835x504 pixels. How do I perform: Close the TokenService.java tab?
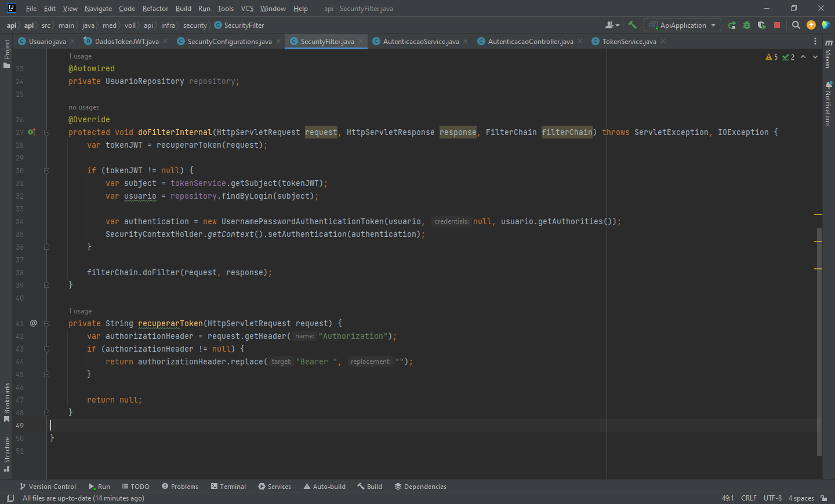pyautogui.click(x=663, y=41)
